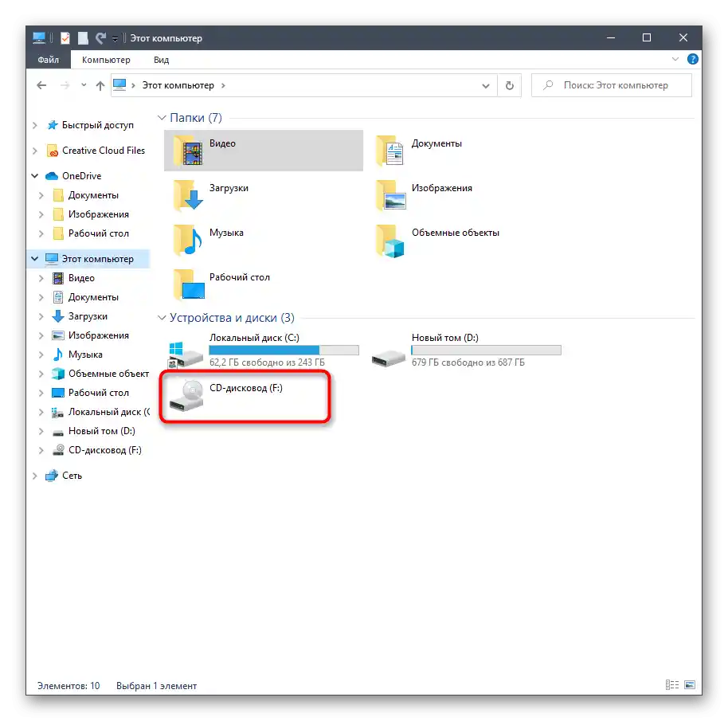Open the recent locations dropdown arrow

(x=84, y=85)
